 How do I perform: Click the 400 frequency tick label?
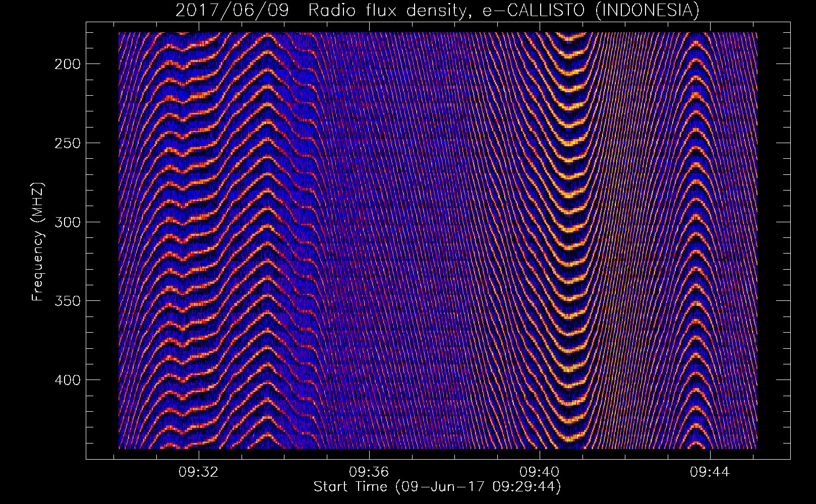tap(67, 380)
